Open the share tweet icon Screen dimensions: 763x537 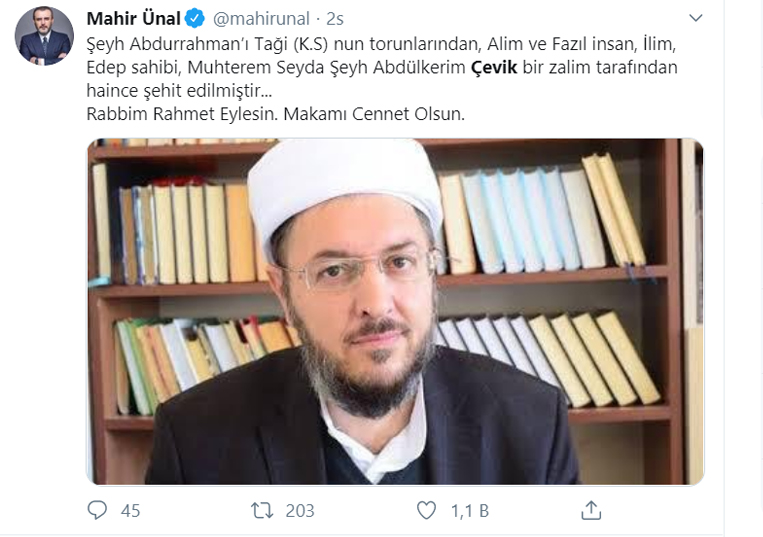click(x=591, y=510)
